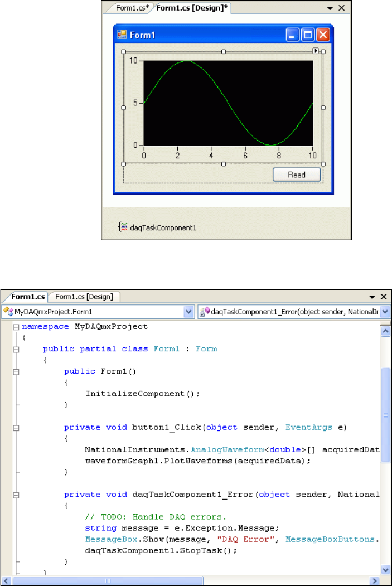This screenshot has width=392, height=586.
Task: Collapse the daqTaskComponent1_Error method region
Action: point(16,495)
